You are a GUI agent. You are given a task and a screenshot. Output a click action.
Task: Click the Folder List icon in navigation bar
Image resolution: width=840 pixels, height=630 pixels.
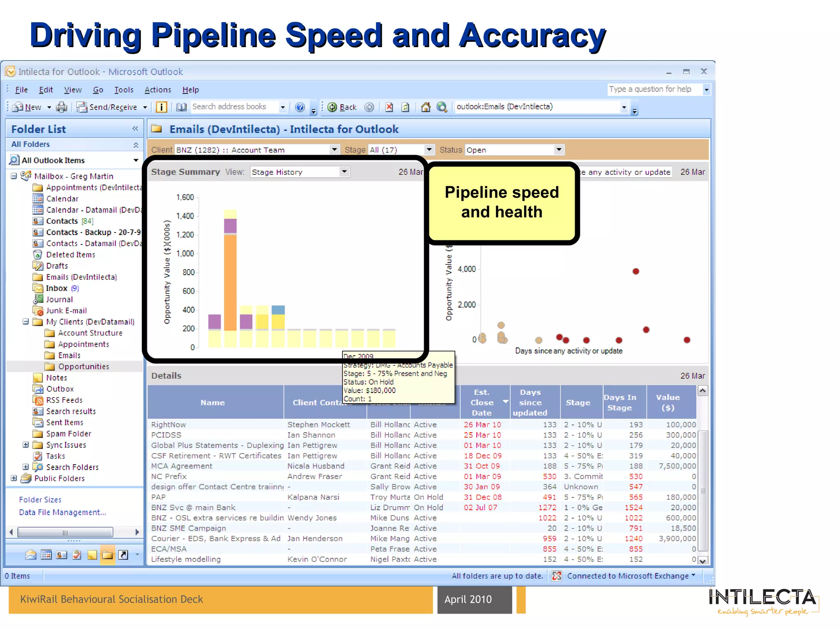click(x=107, y=555)
